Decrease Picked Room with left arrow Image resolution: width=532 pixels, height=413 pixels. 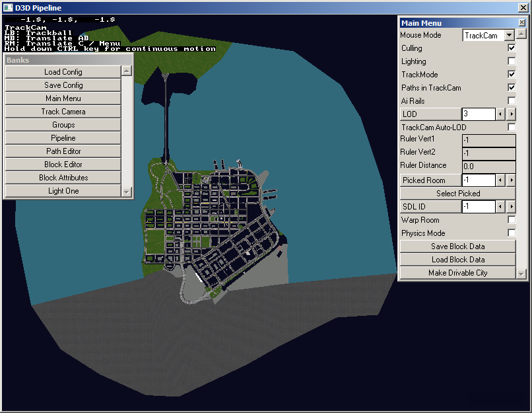click(500, 180)
